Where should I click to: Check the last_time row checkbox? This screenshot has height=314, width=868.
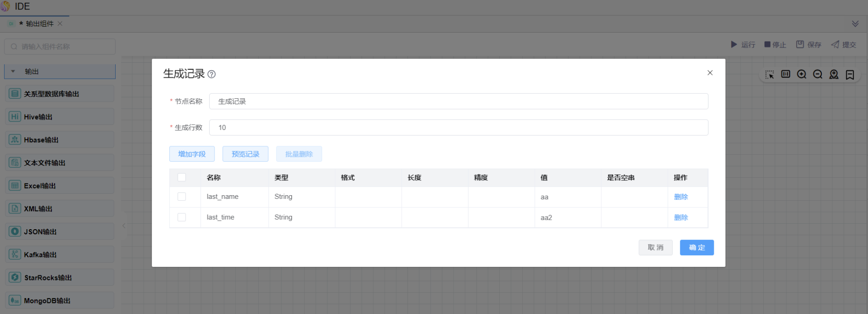(x=182, y=217)
